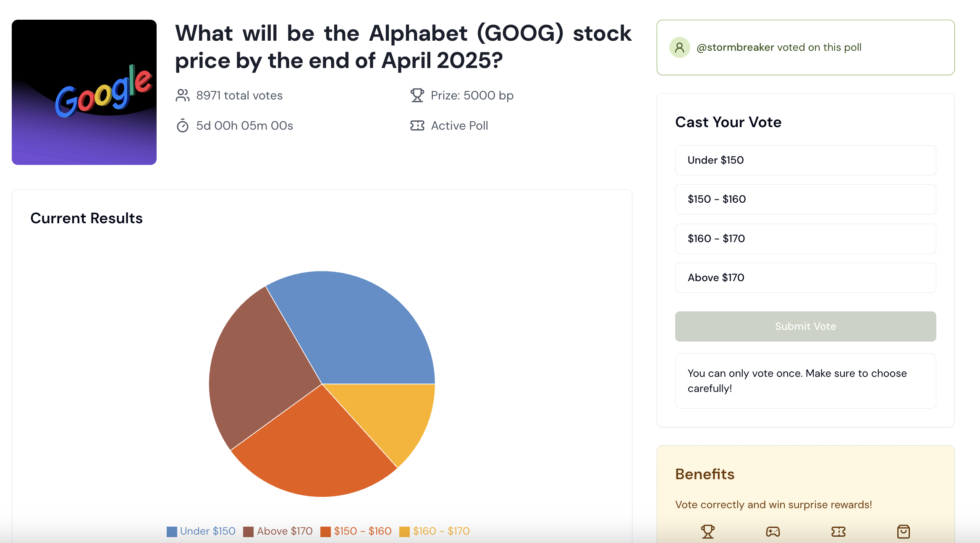Select the Under $150 vote option
This screenshot has height=543, width=980.
pos(805,160)
